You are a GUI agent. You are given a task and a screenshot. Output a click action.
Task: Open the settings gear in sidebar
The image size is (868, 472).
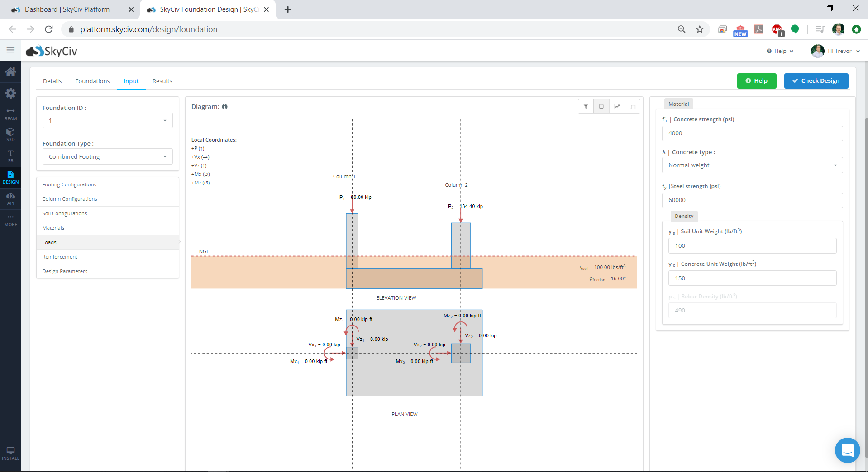tap(10, 93)
